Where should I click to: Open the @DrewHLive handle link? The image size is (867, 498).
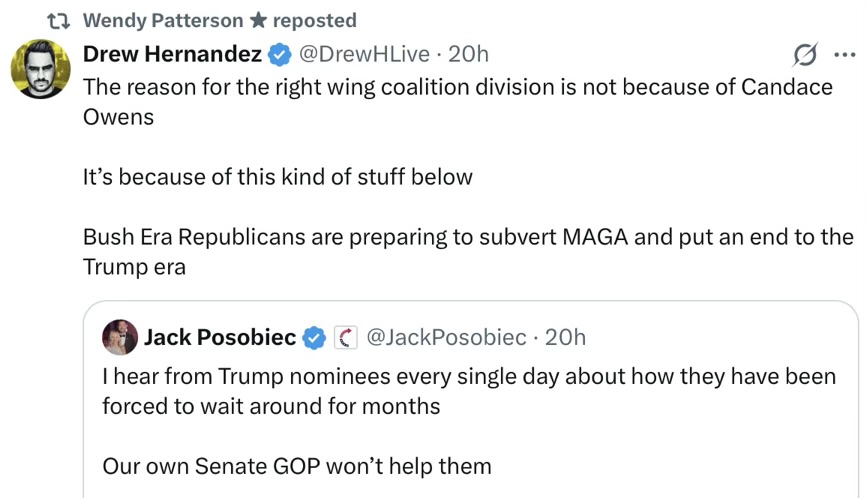click(362, 54)
